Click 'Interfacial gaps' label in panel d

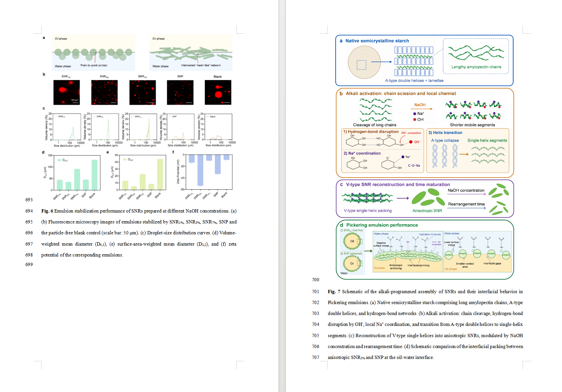point(492,263)
